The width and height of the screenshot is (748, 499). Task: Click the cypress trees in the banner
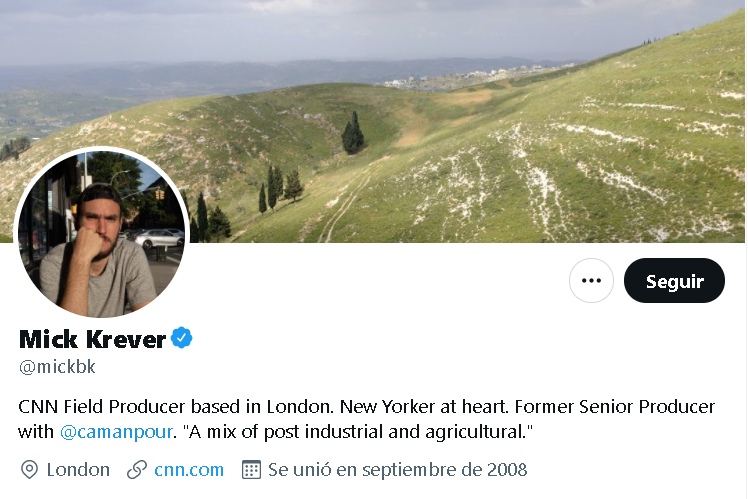353,135
